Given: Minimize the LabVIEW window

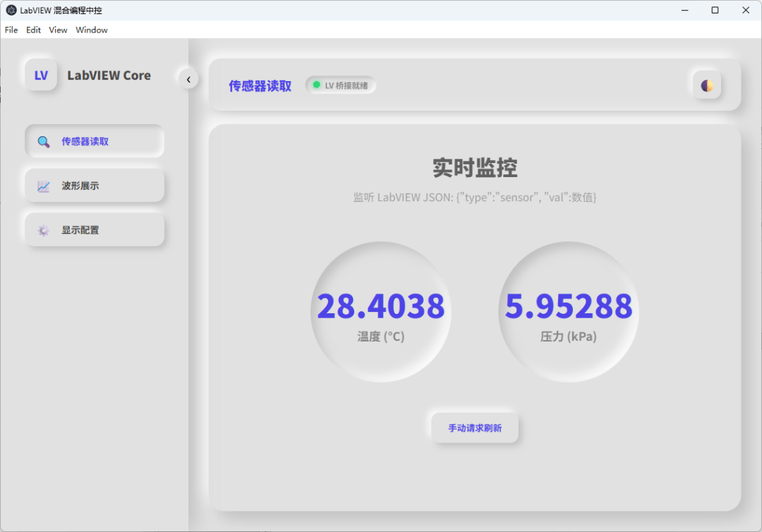Looking at the screenshot, I should tap(684, 10).
